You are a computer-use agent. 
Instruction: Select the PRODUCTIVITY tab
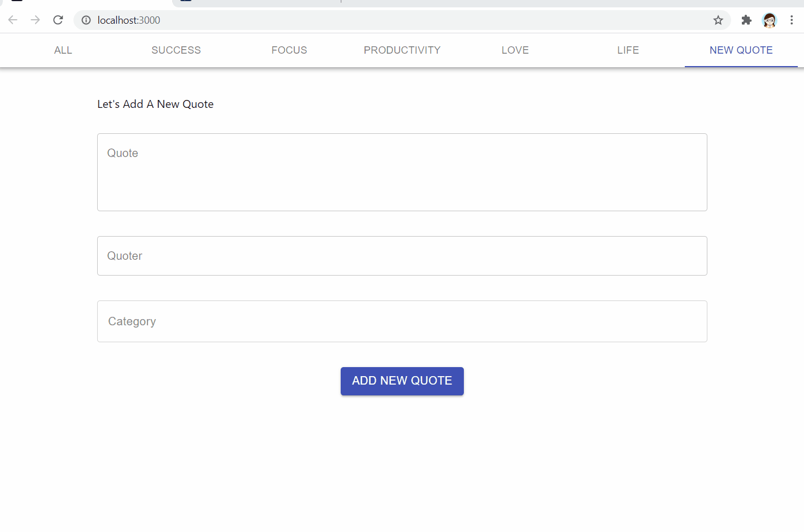[x=402, y=50]
